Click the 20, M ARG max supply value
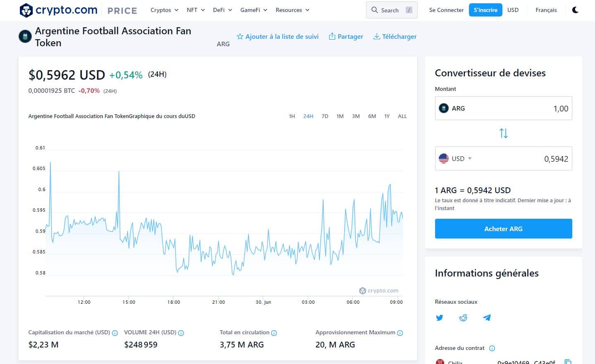 click(x=335, y=345)
